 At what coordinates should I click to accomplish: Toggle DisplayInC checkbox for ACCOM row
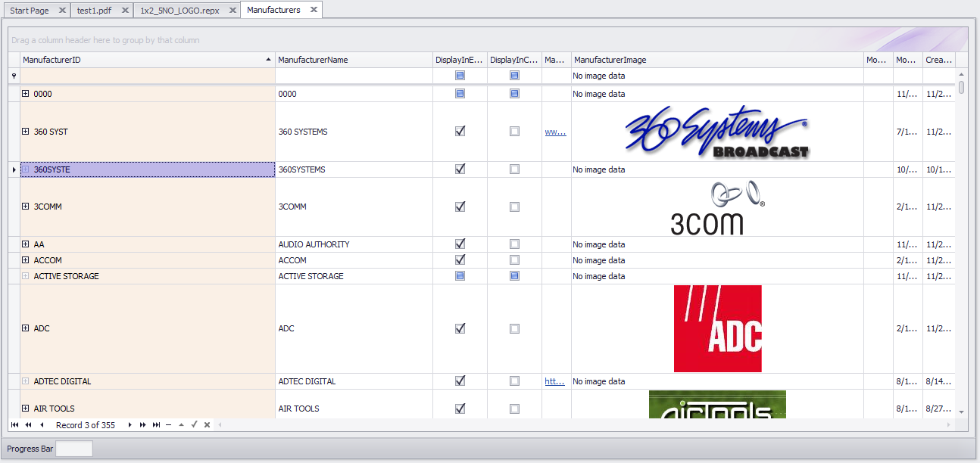coord(514,260)
